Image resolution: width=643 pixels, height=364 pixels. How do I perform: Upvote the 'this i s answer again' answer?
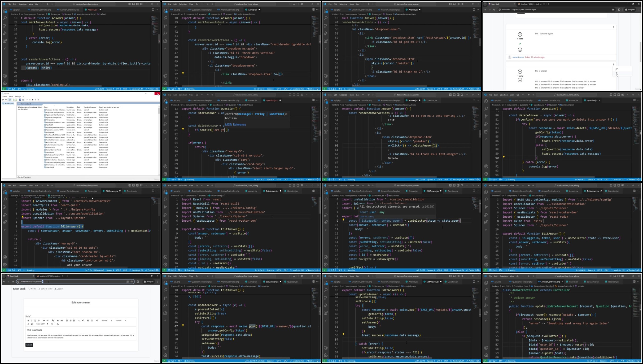[x=520, y=34]
